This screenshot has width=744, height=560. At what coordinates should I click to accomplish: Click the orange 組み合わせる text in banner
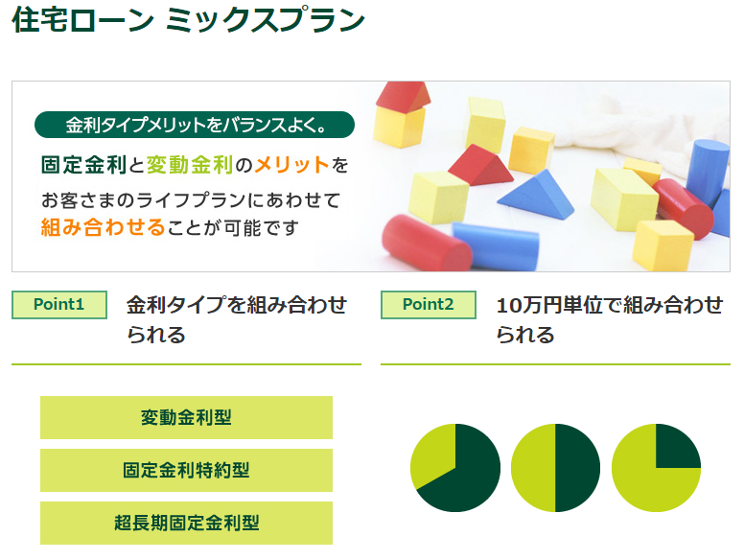[103, 227]
